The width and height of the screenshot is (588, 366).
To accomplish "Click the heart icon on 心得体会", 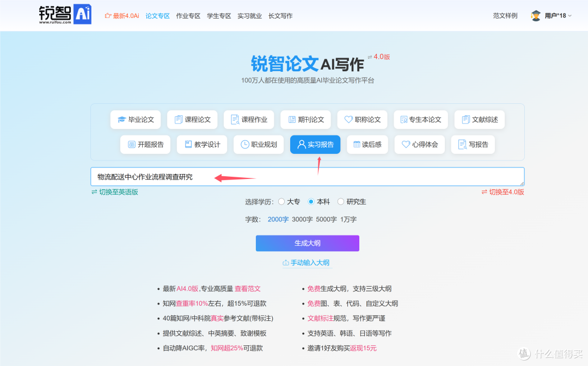I will click(406, 144).
